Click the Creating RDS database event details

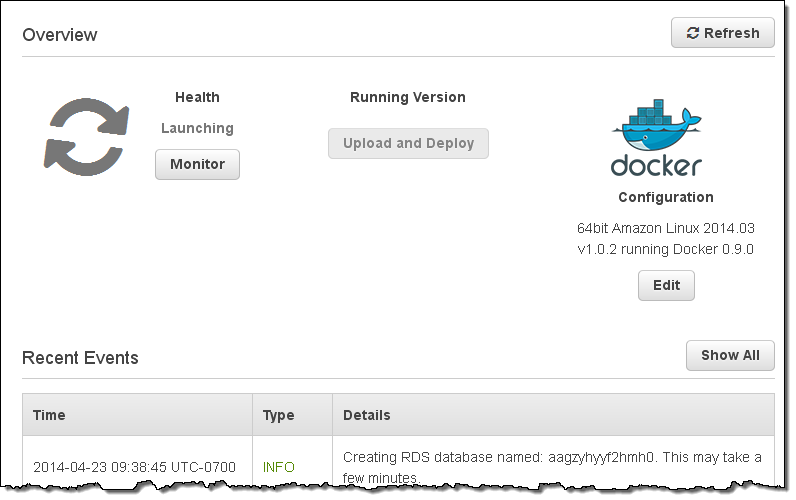(x=552, y=467)
